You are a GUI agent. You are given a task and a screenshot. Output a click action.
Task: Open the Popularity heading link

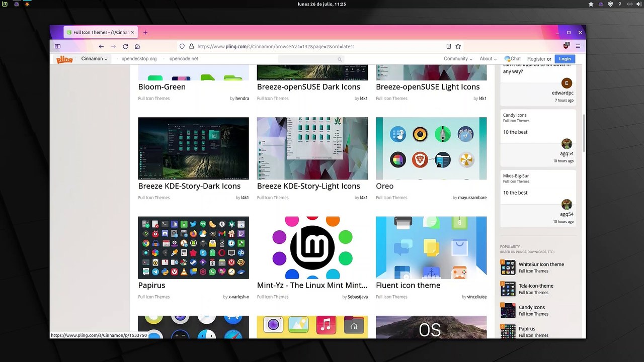[x=511, y=246]
